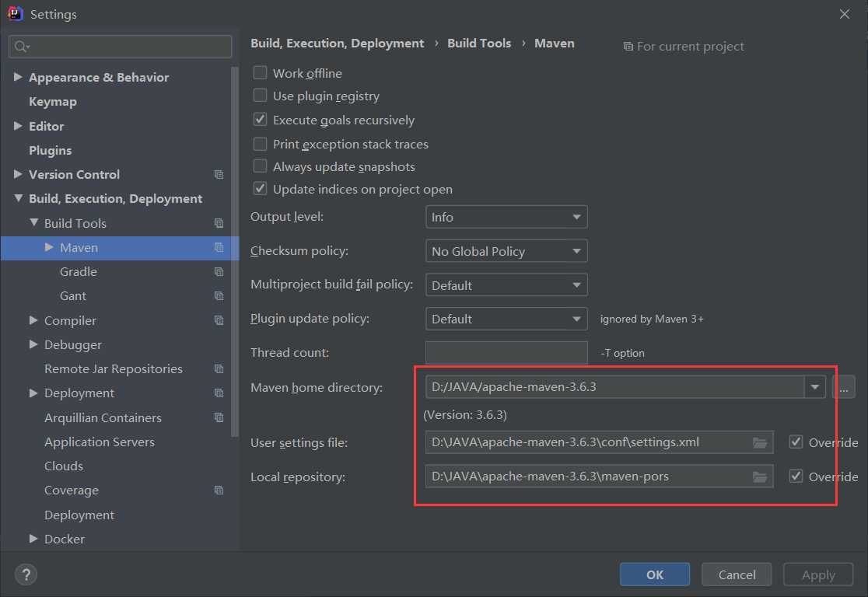The width and height of the screenshot is (868, 597).
Task: Click the ellipsis browse button for Maven home
Action: [x=844, y=387]
